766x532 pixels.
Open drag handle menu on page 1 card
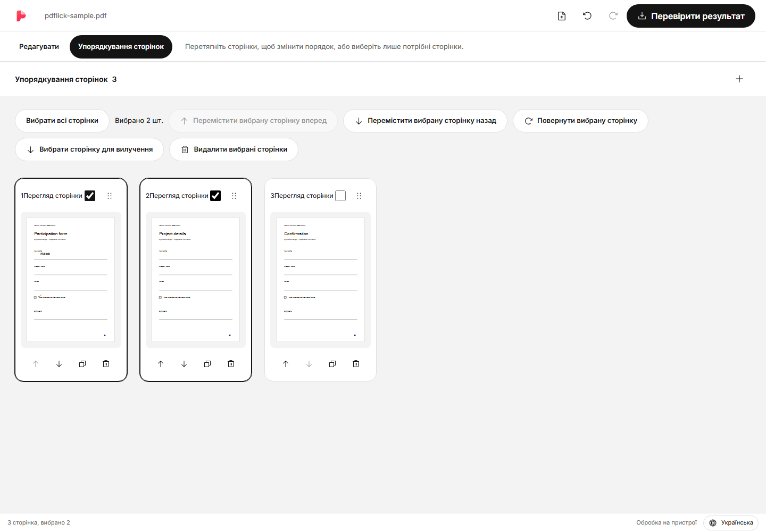(110, 196)
